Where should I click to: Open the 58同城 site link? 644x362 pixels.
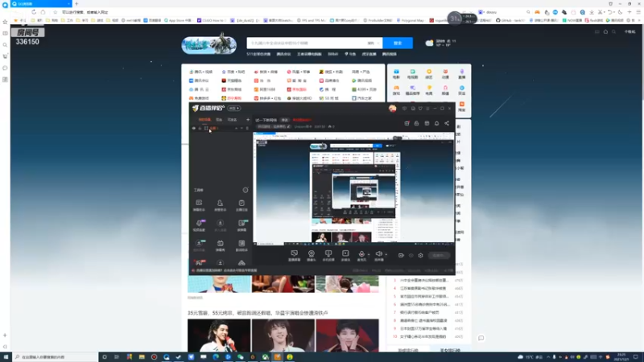(329, 98)
